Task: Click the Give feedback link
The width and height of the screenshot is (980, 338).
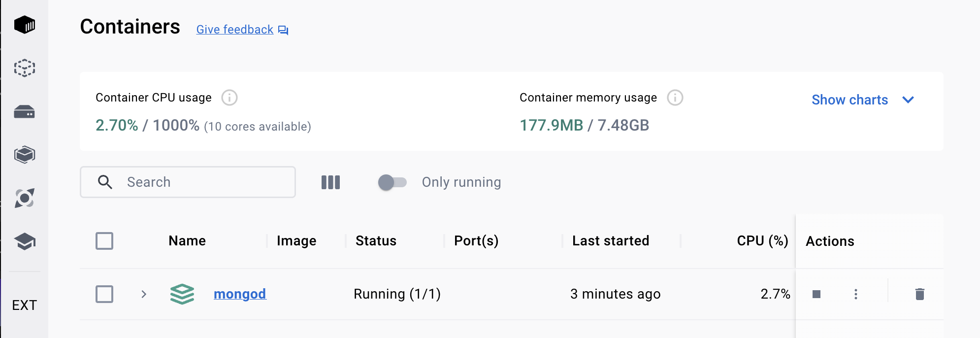Action: tap(234, 30)
